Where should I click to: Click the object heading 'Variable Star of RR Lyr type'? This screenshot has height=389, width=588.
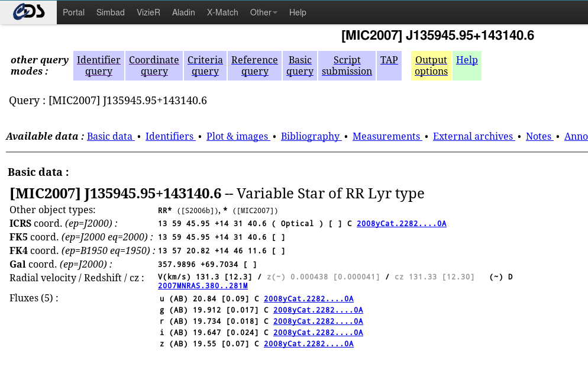tap(330, 194)
